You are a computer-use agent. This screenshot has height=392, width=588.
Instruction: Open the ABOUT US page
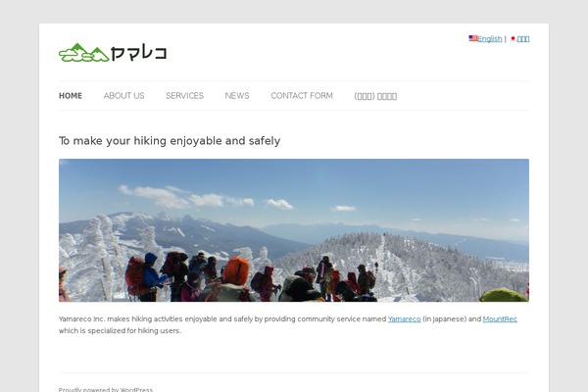(124, 96)
